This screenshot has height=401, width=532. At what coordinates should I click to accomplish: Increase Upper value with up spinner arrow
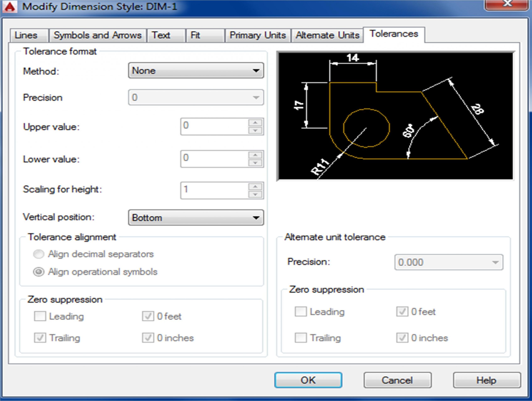click(255, 123)
